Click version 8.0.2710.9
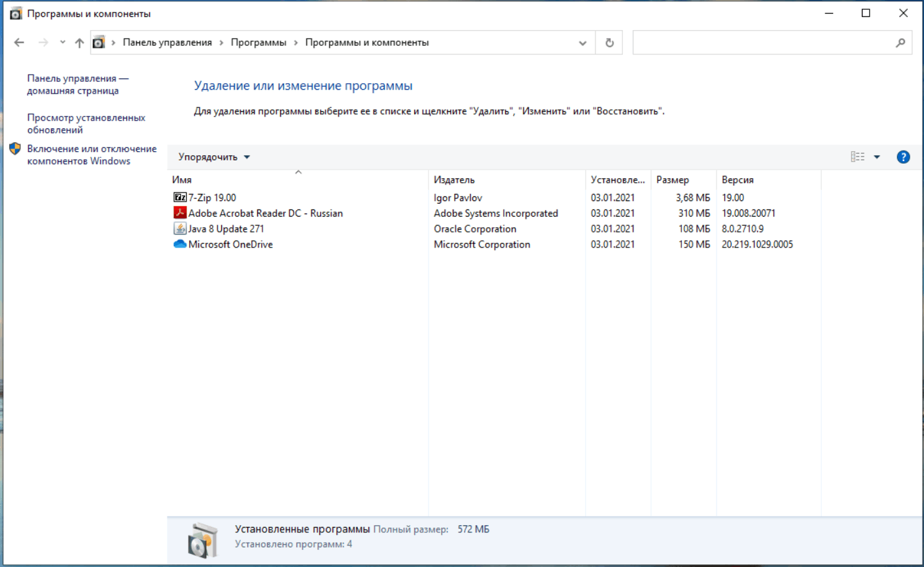 click(x=743, y=229)
